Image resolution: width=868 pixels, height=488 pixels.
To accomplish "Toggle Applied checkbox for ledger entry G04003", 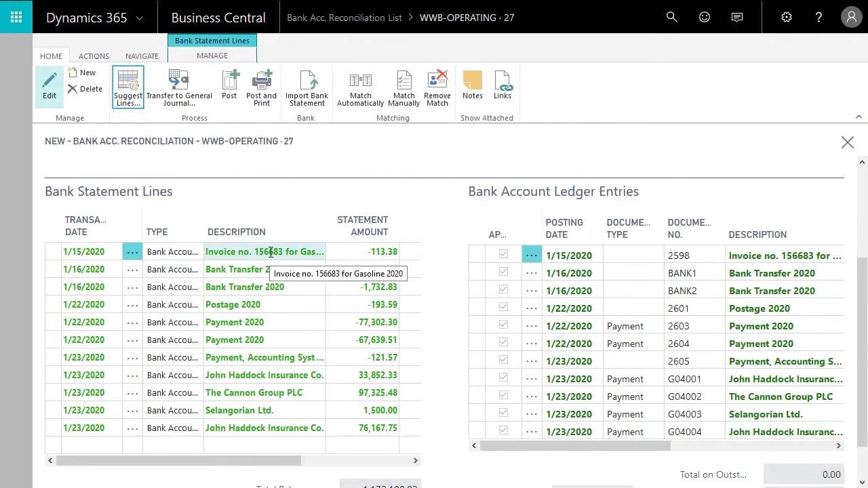I will tap(503, 413).
